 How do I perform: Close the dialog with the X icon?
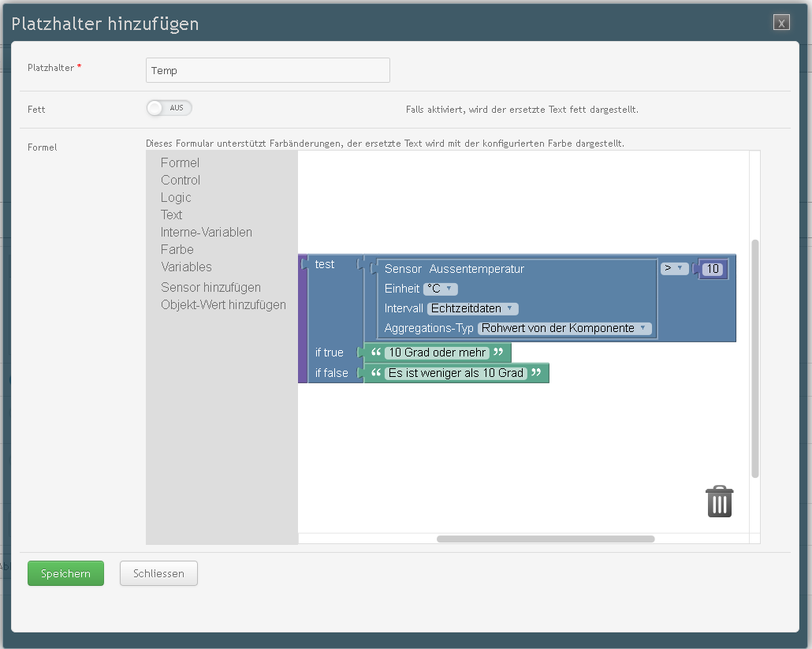tap(781, 22)
